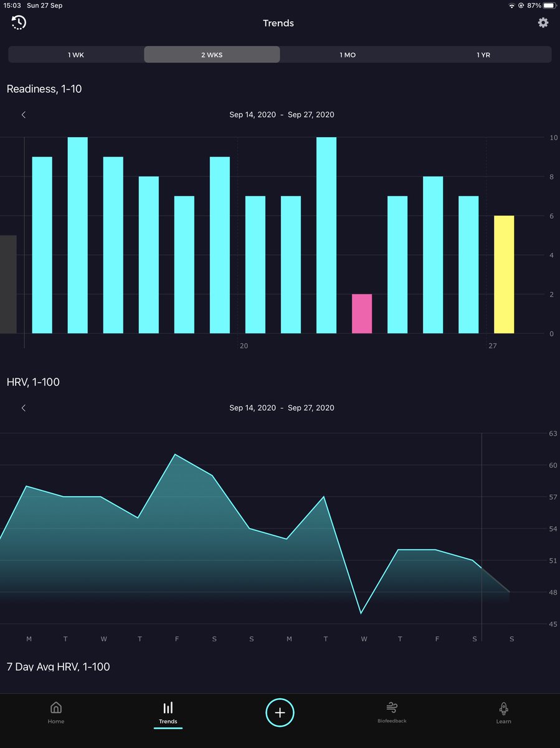Image resolution: width=560 pixels, height=748 pixels.
Task: Go to previous period on Readiness chart
Action: click(24, 115)
